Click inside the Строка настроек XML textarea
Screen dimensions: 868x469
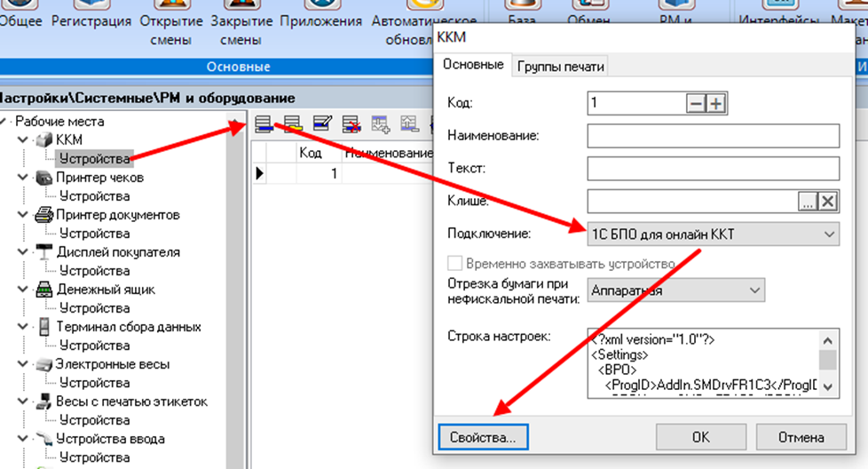(x=703, y=364)
